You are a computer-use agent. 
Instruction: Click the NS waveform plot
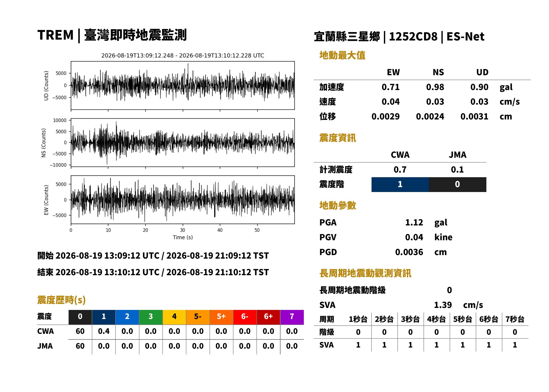point(183,142)
